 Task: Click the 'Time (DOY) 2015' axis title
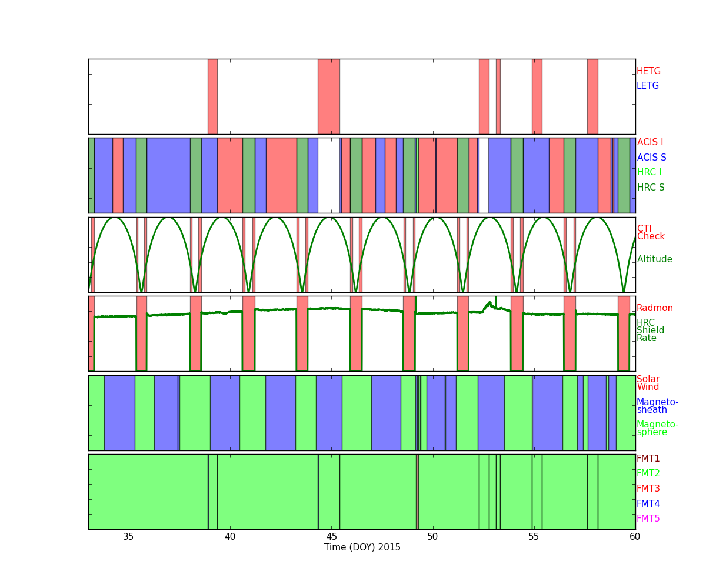point(362,547)
